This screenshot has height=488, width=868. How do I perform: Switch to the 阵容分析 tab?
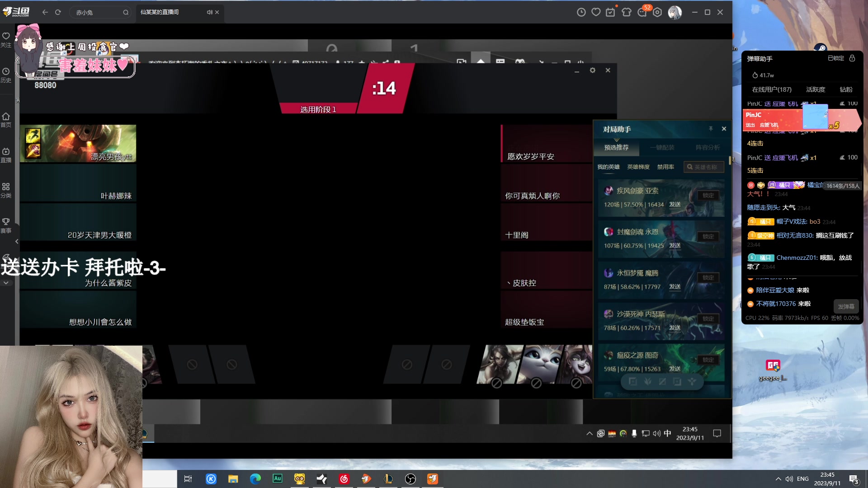coord(708,147)
